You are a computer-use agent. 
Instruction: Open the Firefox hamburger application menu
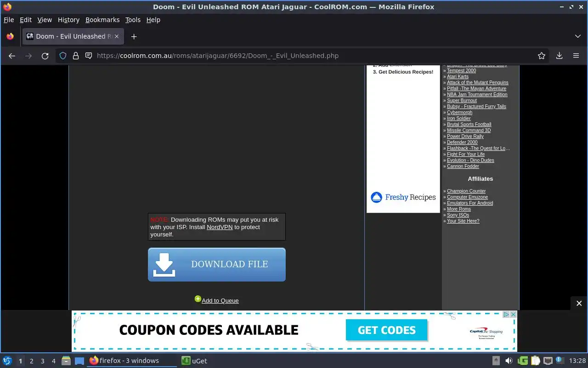(576, 56)
